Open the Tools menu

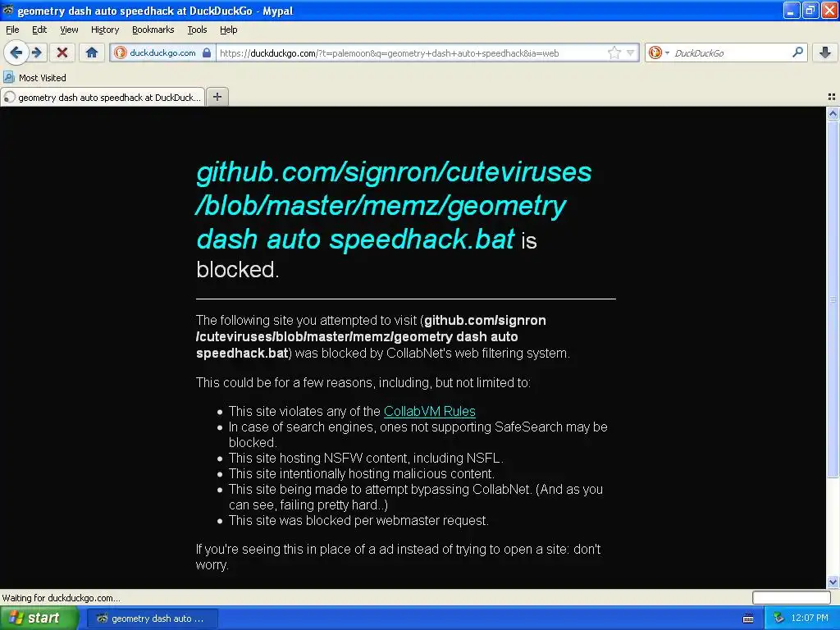(197, 30)
